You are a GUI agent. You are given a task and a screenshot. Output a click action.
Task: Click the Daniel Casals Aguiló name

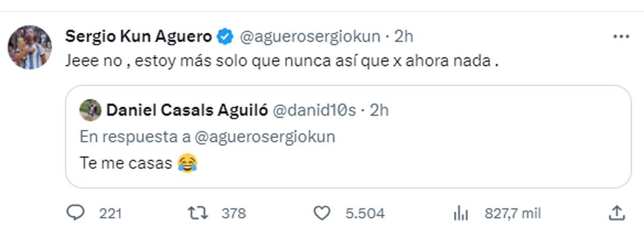[x=187, y=110]
